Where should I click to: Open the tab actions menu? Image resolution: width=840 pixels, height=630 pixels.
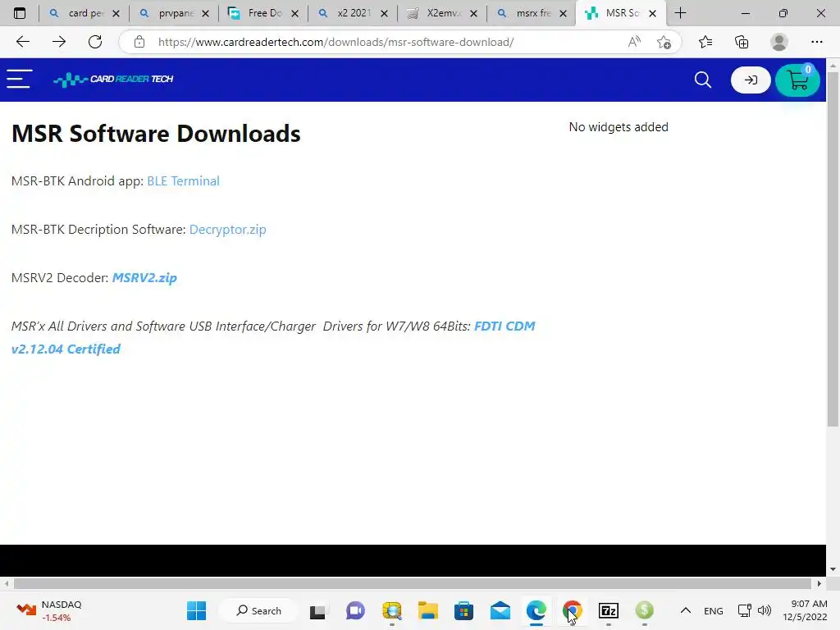20,13
